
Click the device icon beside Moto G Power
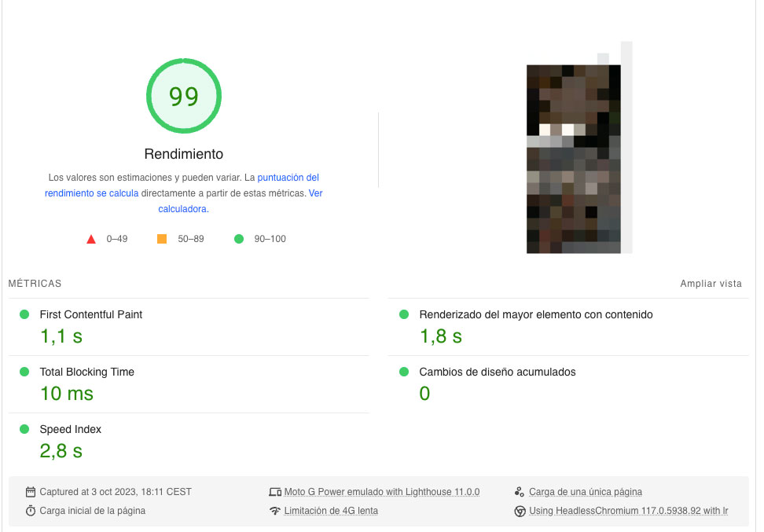(x=275, y=492)
